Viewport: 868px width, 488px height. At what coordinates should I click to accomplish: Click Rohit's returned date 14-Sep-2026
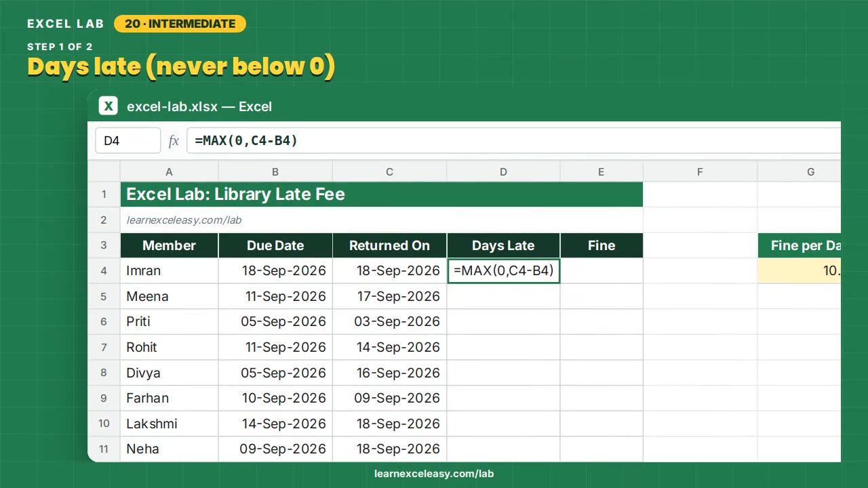[x=389, y=347]
